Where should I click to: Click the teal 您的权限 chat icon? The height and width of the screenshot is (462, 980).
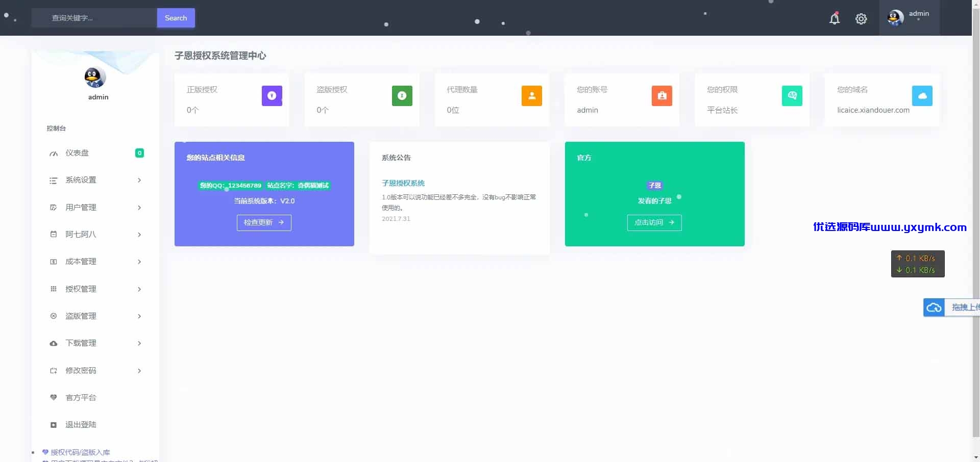[792, 95]
